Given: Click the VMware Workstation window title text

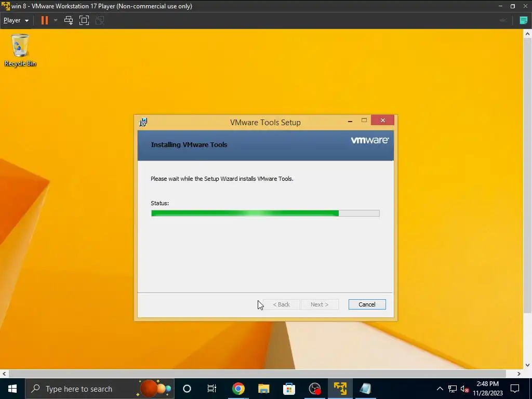Looking at the screenshot, I should click(x=102, y=6).
